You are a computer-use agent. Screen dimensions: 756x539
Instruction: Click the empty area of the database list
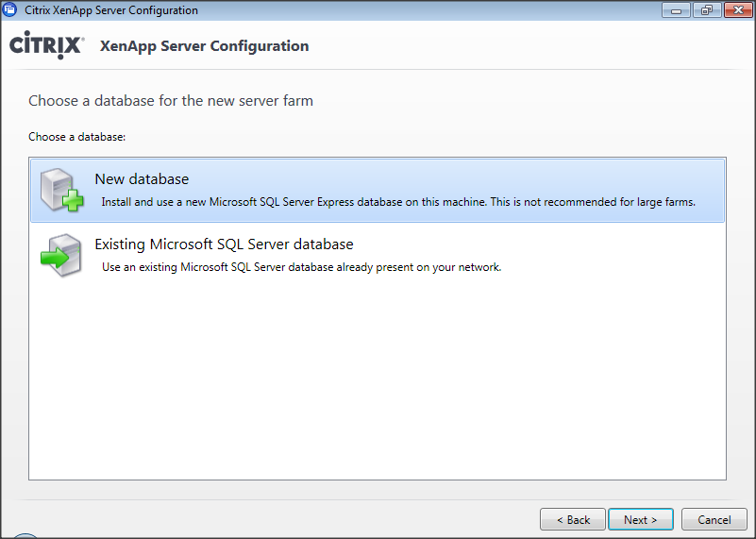point(378,378)
